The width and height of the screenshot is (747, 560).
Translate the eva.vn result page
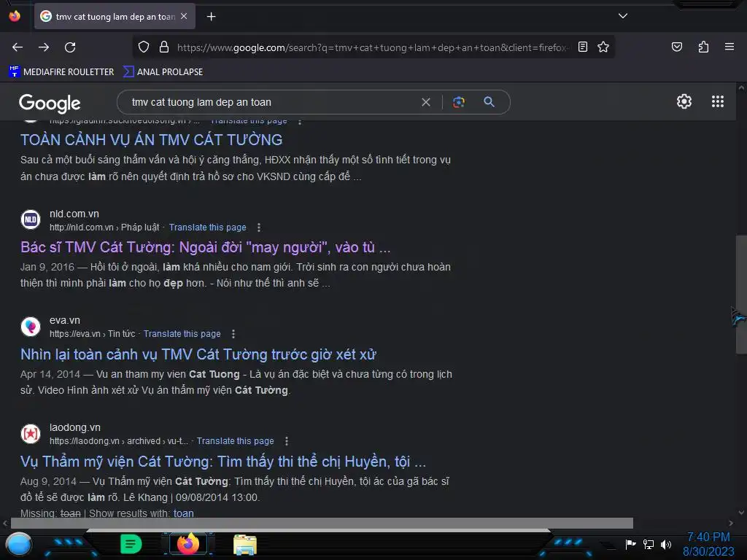(x=182, y=334)
